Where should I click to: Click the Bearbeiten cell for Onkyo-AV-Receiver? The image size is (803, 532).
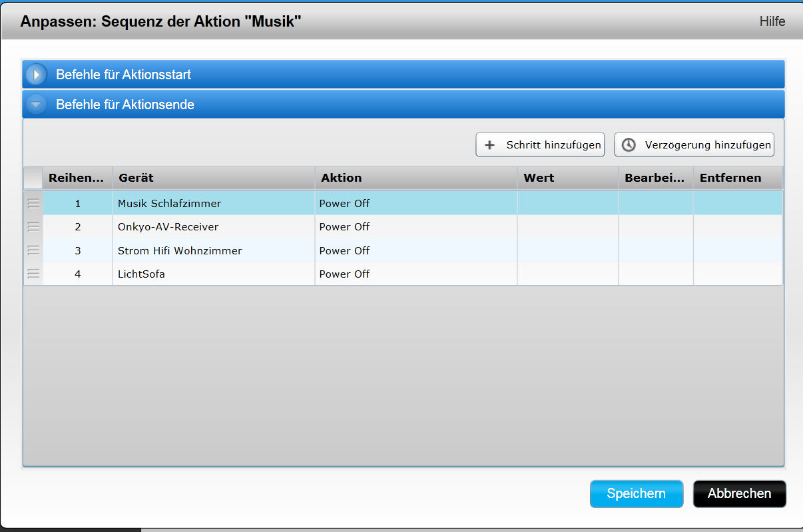click(655, 226)
